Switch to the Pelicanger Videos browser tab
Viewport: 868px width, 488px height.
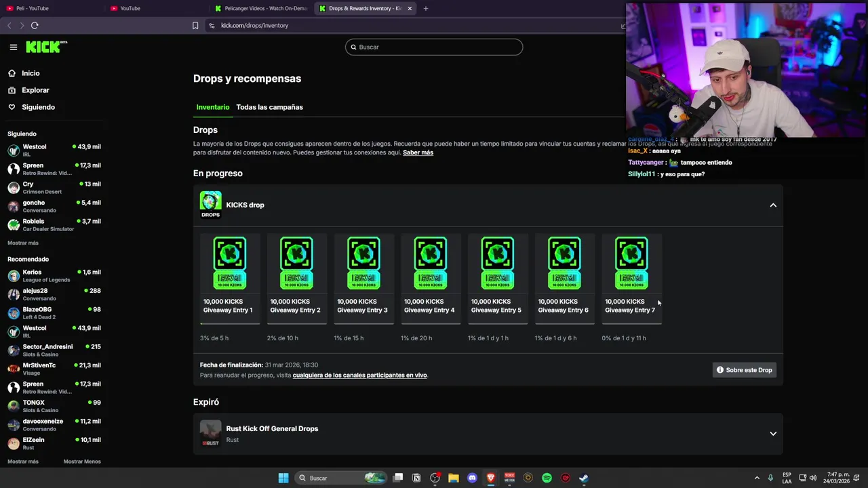point(262,8)
